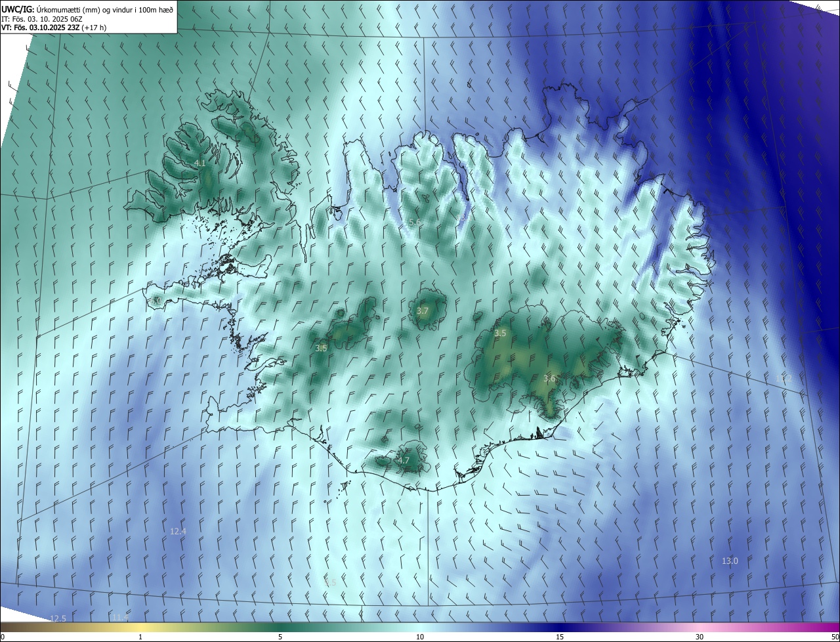Click the 5.6 value in north Iceland
This screenshot has width=840, height=642.
tap(414, 223)
